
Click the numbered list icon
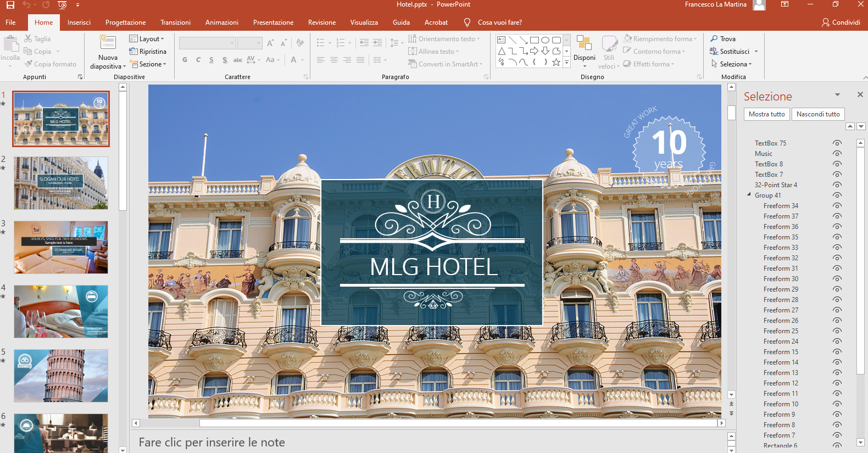(x=341, y=43)
